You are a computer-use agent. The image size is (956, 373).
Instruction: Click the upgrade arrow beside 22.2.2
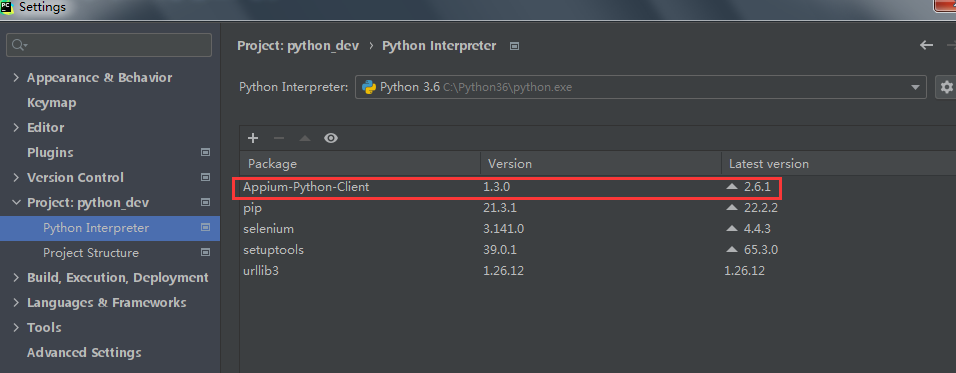click(732, 208)
